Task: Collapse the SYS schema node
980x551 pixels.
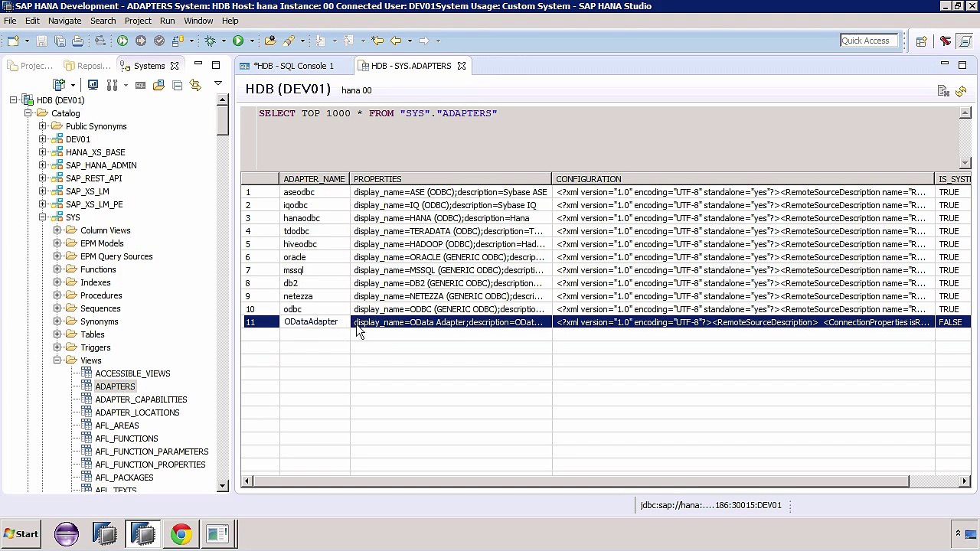Action: tap(43, 217)
